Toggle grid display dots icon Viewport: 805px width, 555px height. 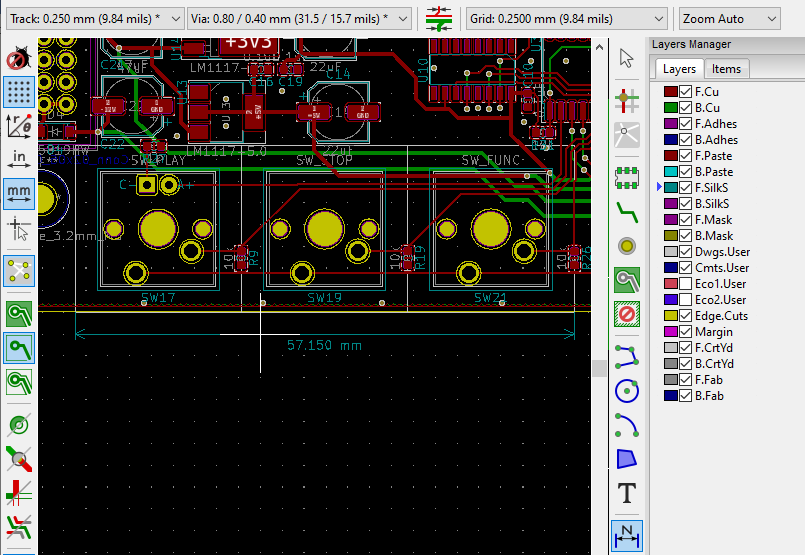pos(19,92)
